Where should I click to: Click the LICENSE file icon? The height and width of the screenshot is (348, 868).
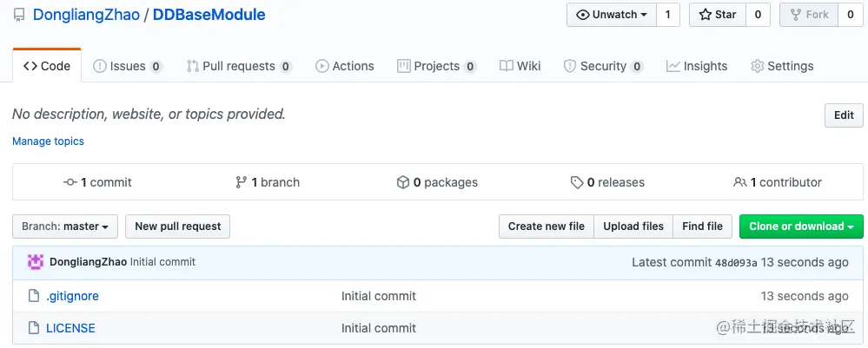[34, 328]
